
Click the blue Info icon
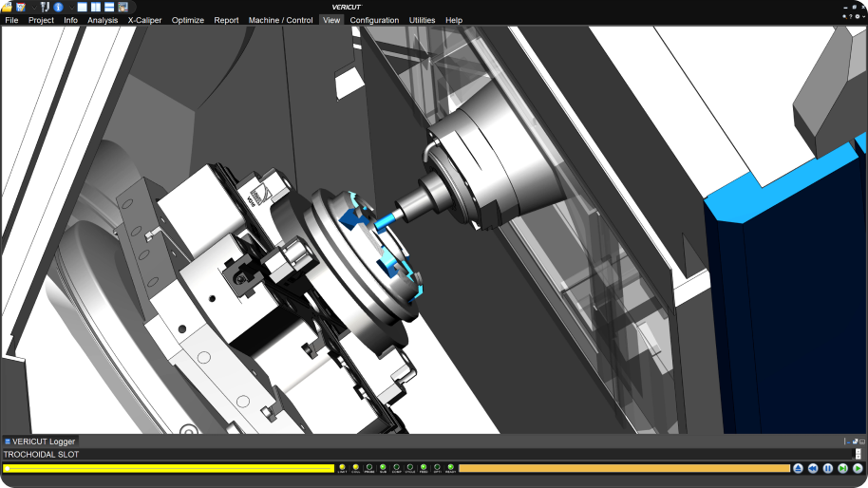pyautogui.click(x=58, y=7)
